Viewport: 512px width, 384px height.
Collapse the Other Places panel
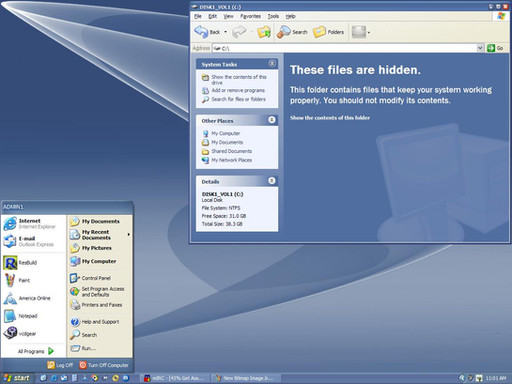[x=272, y=120]
